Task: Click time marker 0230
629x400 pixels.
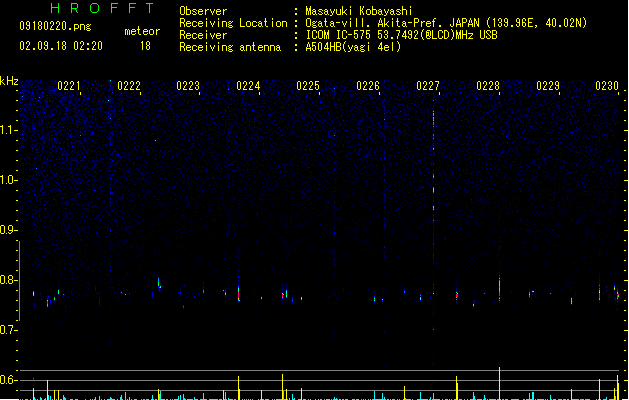Action: (x=607, y=86)
